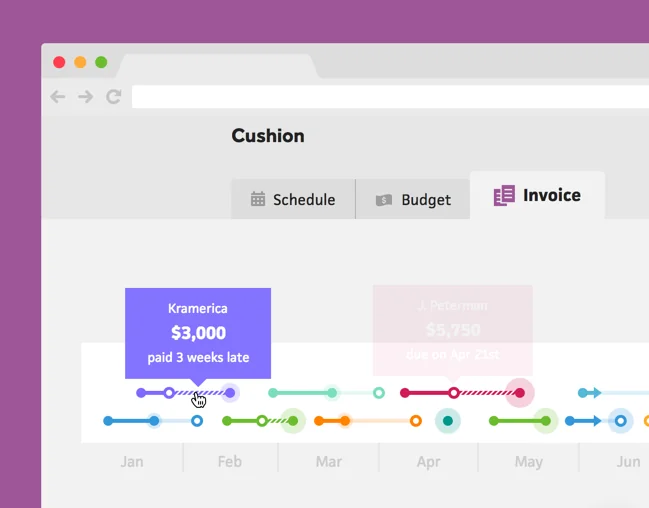Focus the browser address bar
This screenshot has width=649, height=508.
(x=390, y=97)
